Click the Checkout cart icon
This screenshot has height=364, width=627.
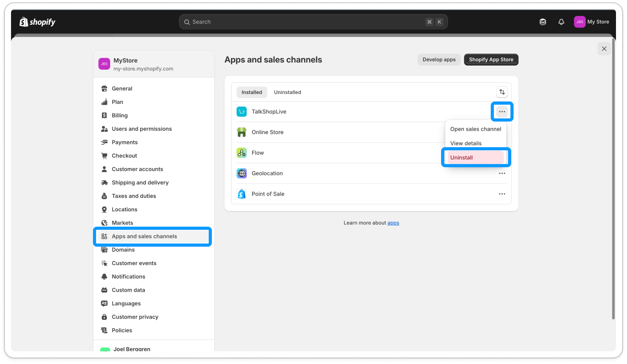coord(104,156)
